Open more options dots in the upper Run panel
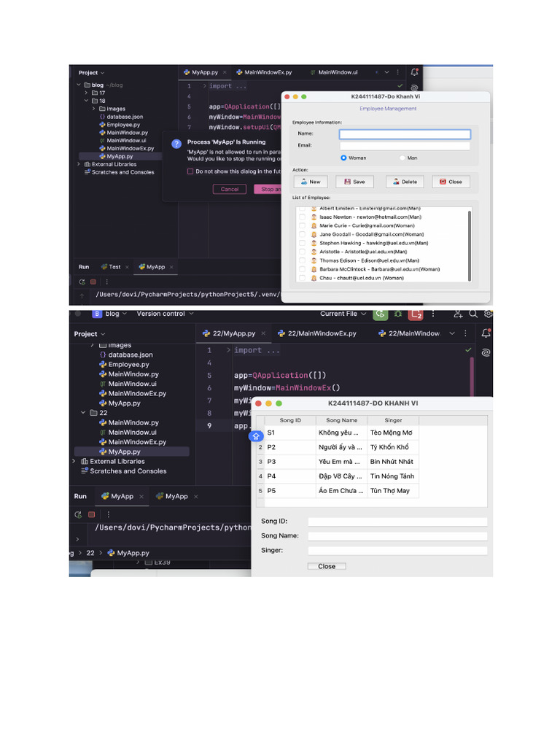Image resolution: width=560 pixels, height=747 pixels. point(106,282)
